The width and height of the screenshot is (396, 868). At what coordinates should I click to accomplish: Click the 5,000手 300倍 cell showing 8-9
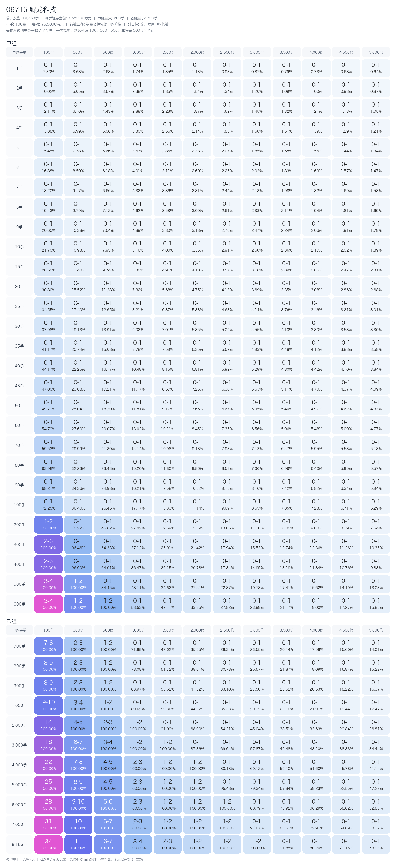(x=78, y=785)
